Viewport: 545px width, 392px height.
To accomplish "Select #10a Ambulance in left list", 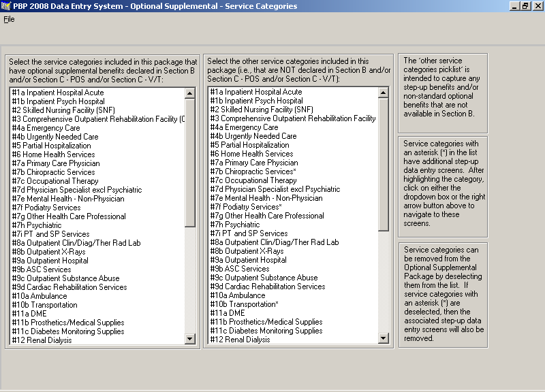I will pos(97,296).
